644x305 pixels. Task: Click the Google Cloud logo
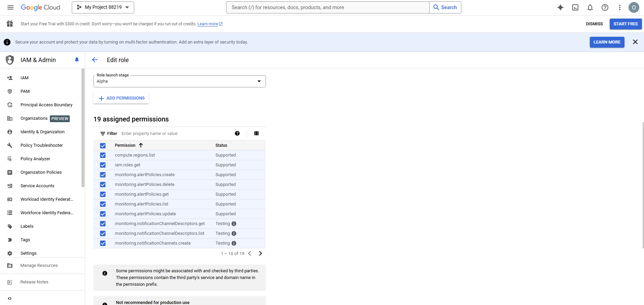pyautogui.click(x=40, y=7)
